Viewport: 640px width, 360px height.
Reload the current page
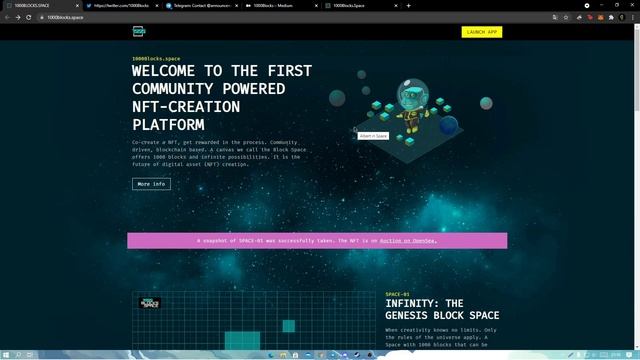click(x=29, y=18)
